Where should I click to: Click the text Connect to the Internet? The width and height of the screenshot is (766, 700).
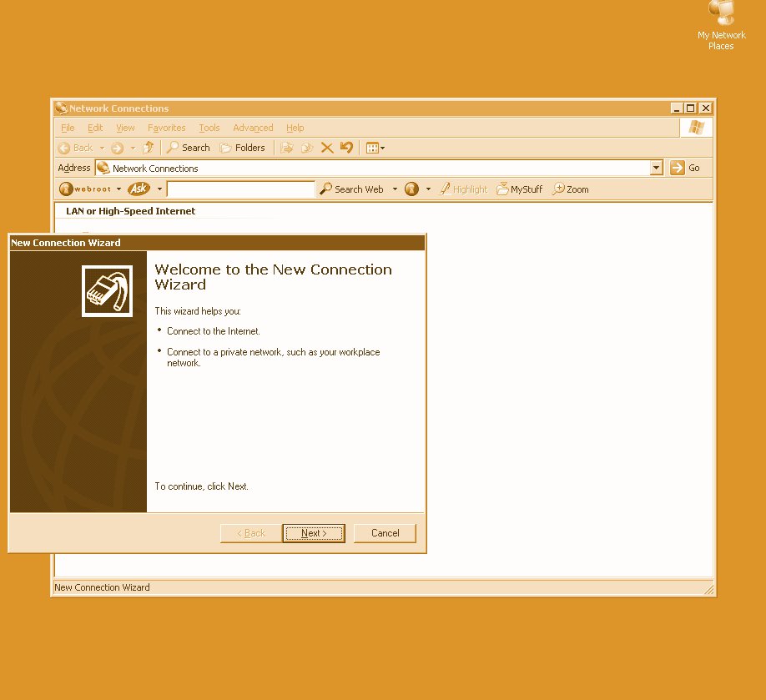[214, 331]
